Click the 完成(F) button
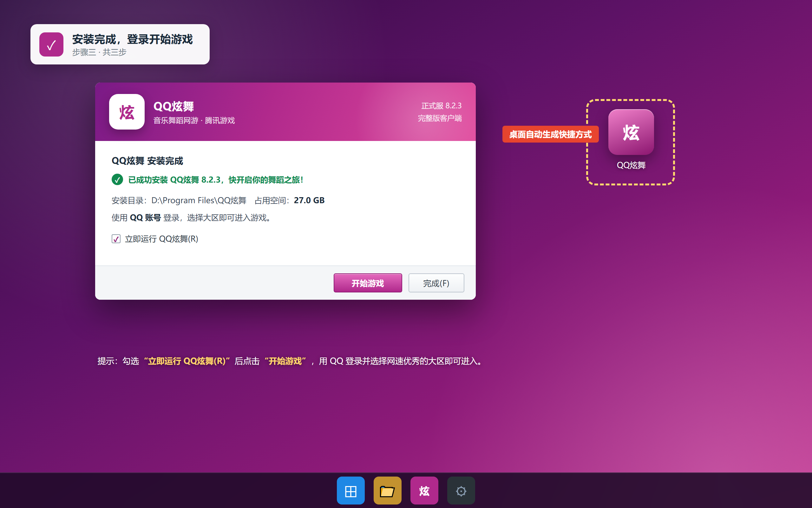Screen dimensions: 812x508 coord(436,283)
